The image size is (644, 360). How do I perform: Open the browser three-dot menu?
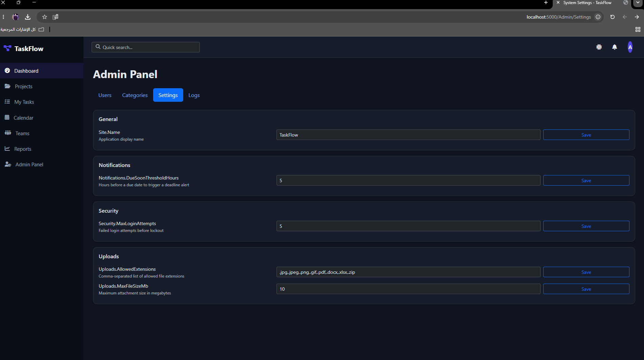3,17
